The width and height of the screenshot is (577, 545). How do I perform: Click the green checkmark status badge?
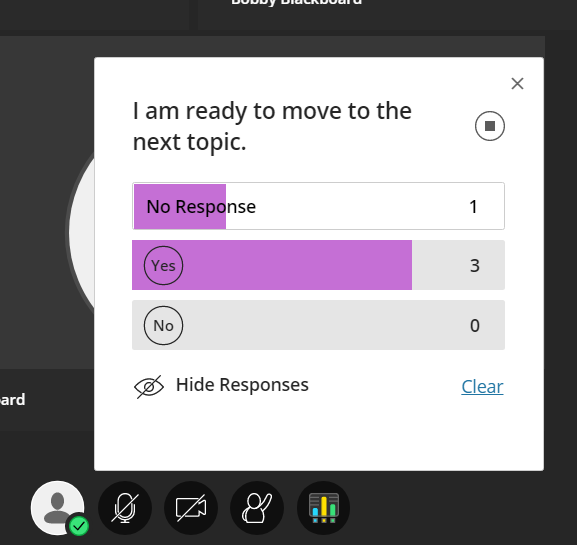click(x=79, y=526)
